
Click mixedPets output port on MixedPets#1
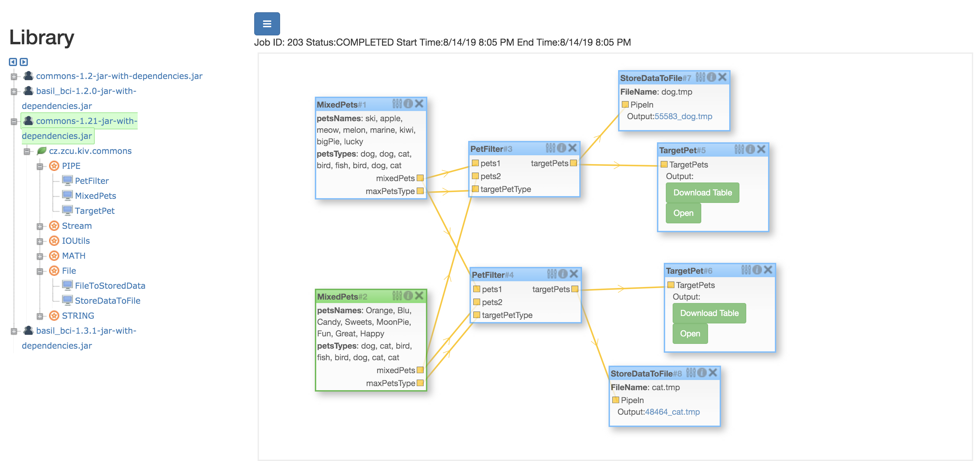point(420,178)
